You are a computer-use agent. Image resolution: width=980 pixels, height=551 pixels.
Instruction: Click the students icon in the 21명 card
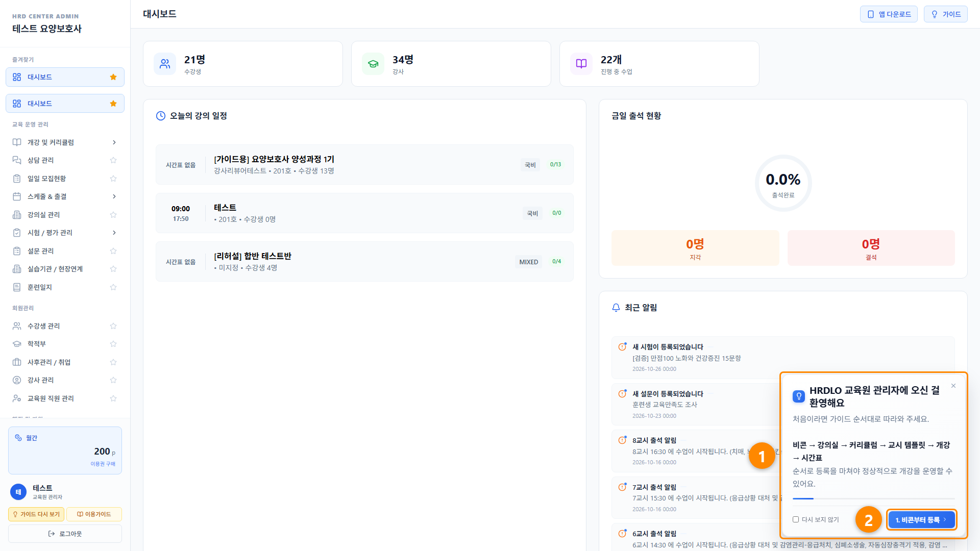165,64
